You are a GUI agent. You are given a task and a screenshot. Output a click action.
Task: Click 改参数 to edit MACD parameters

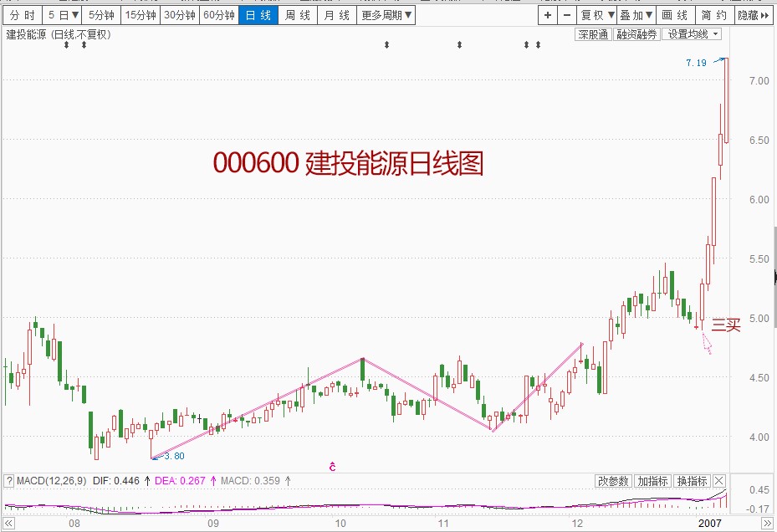coord(612,481)
